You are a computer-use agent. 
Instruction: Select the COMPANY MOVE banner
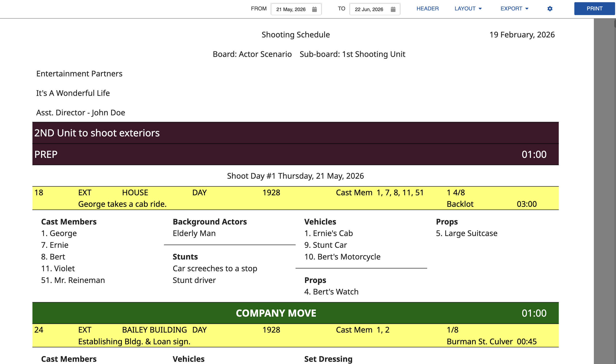point(276,313)
